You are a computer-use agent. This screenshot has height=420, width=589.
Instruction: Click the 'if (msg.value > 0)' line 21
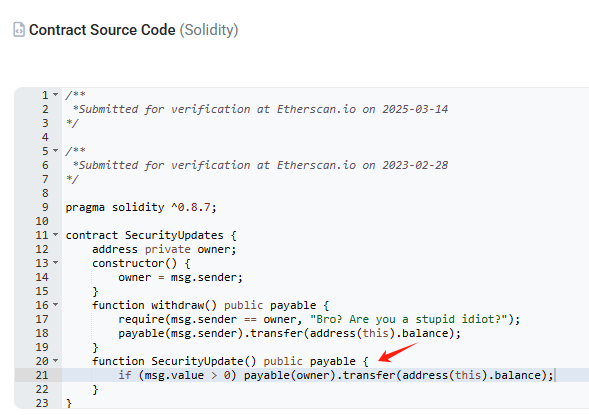(336, 375)
